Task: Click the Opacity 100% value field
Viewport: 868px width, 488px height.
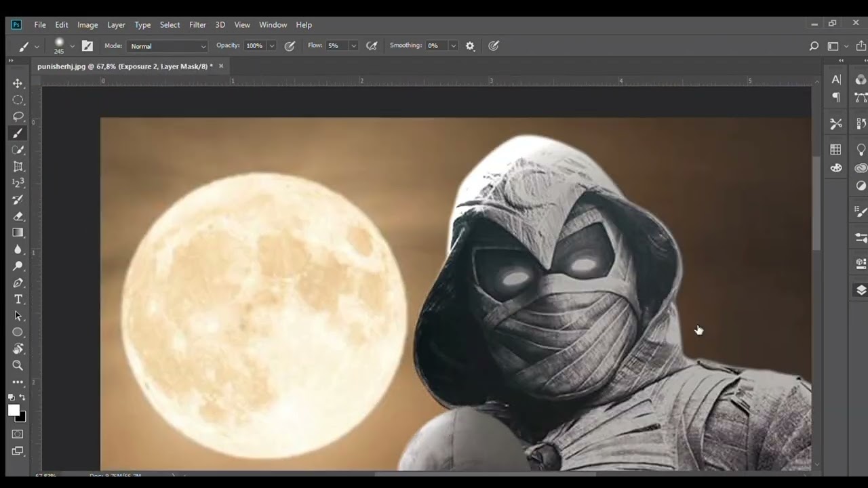Action: pos(255,46)
